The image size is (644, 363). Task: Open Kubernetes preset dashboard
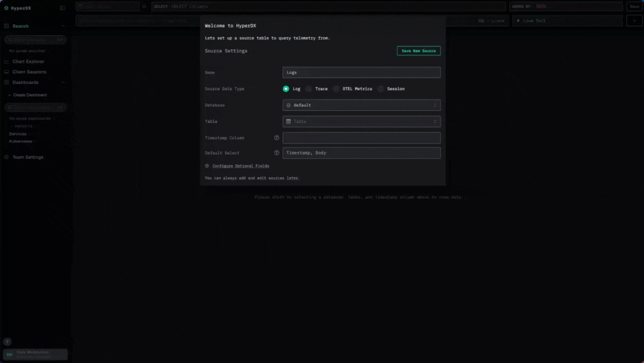pos(21,142)
